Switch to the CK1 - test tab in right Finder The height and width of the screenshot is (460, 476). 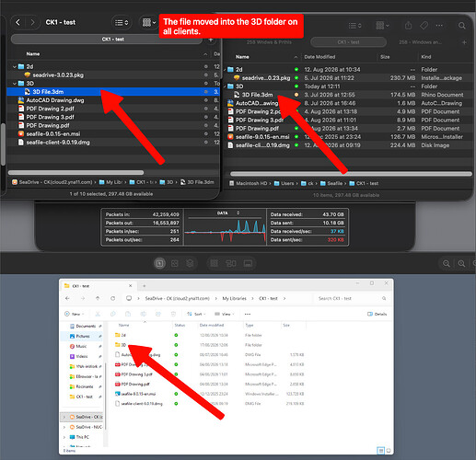coord(348,42)
